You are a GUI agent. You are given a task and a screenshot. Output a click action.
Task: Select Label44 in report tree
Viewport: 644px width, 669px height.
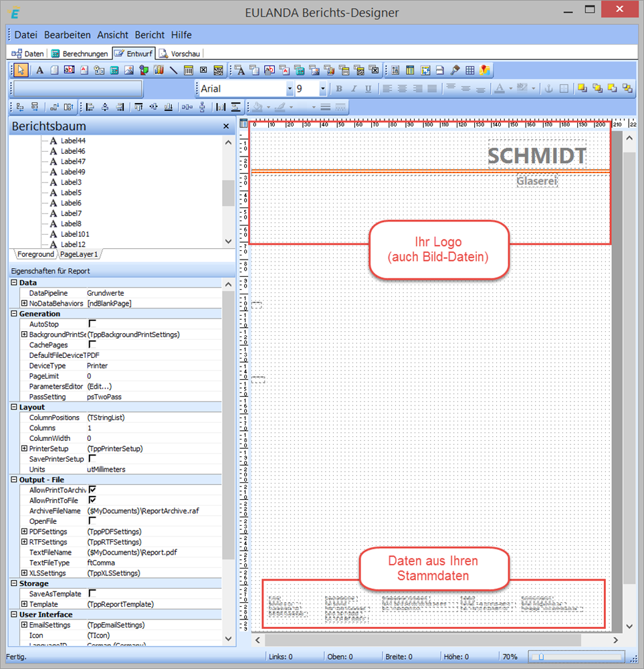(x=73, y=140)
